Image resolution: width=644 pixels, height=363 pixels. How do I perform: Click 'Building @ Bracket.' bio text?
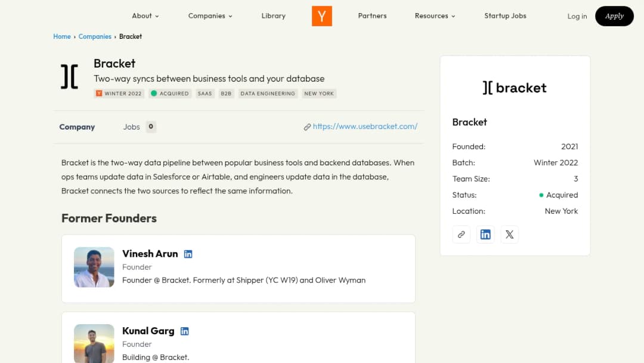(156, 357)
